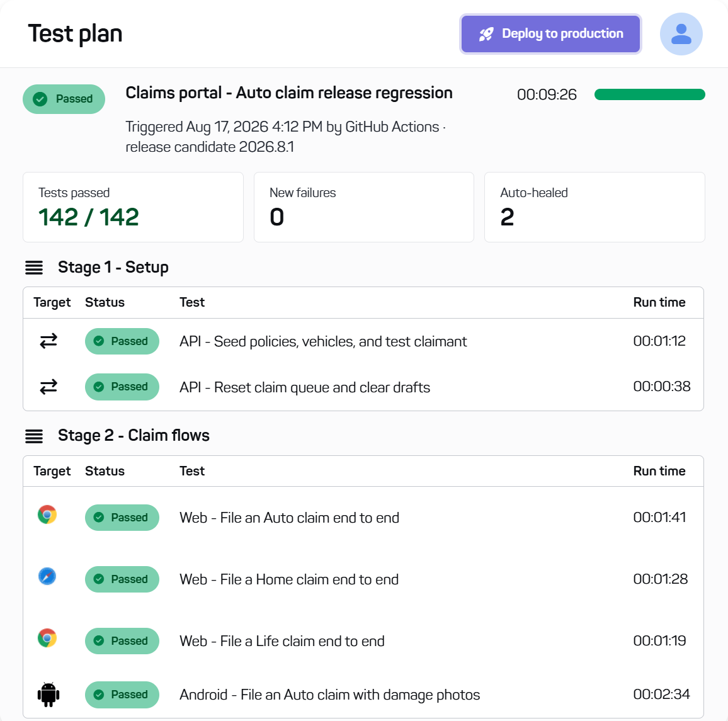Click the overall Passed status badge
728x721 pixels.
pyautogui.click(x=64, y=99)
